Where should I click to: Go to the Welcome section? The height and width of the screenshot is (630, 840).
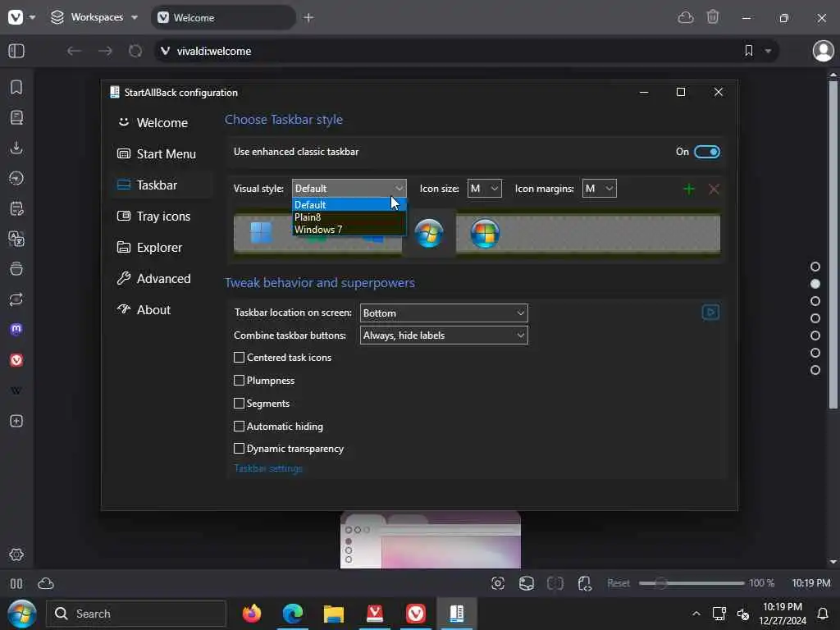(162, 123)
